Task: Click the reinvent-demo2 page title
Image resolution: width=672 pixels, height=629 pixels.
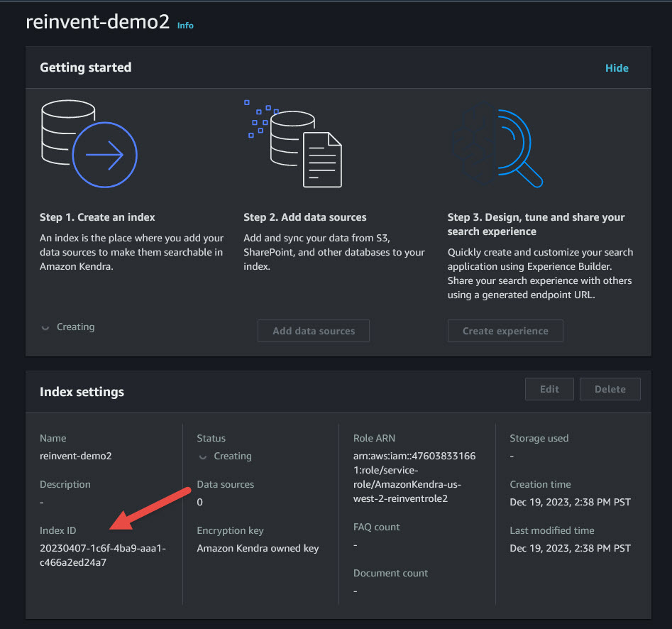Action: [x=98, y=22]
